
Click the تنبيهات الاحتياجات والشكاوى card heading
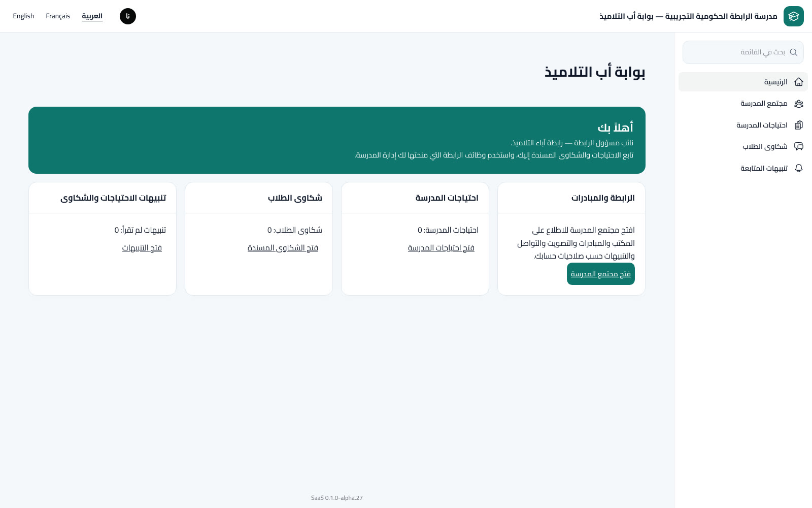(x=113, y=198)
